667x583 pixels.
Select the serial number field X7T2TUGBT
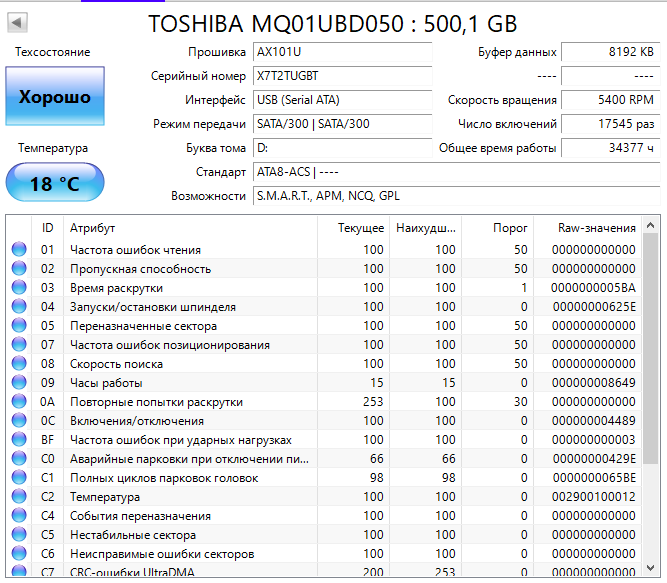pyautogui.click(x=340, y=76)
